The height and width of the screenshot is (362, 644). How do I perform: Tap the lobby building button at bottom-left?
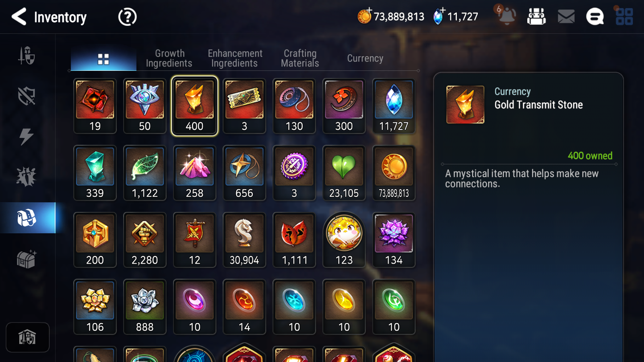(28, 338)
